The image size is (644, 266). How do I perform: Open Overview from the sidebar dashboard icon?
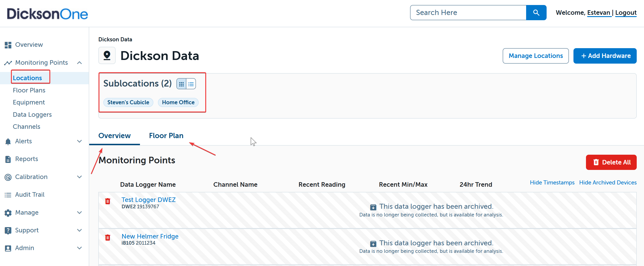pos(8,45)
